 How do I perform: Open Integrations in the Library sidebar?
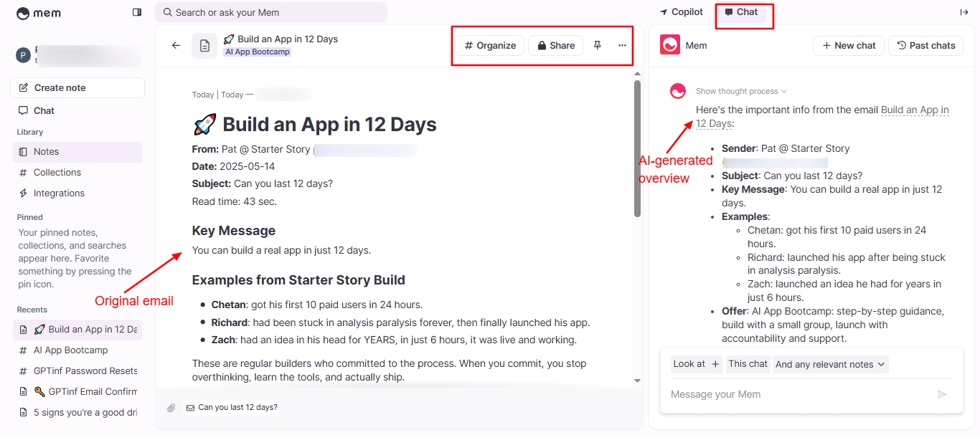[59, 193]
